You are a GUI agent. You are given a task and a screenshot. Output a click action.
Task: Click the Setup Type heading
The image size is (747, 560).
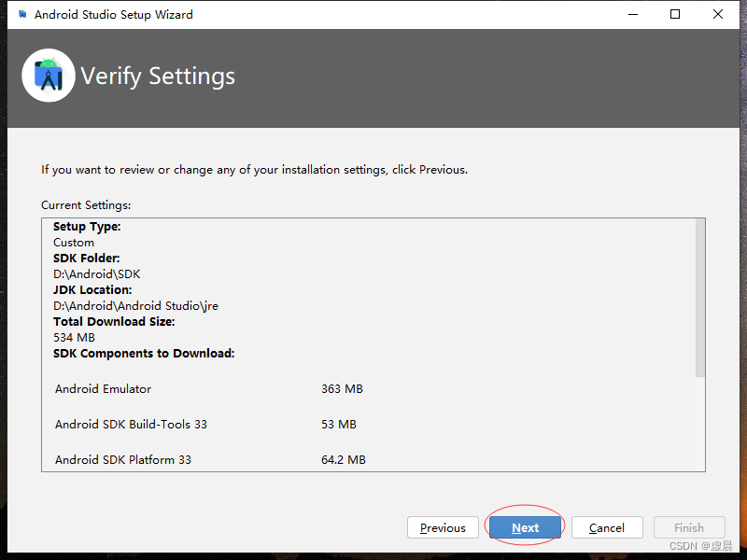86,226
